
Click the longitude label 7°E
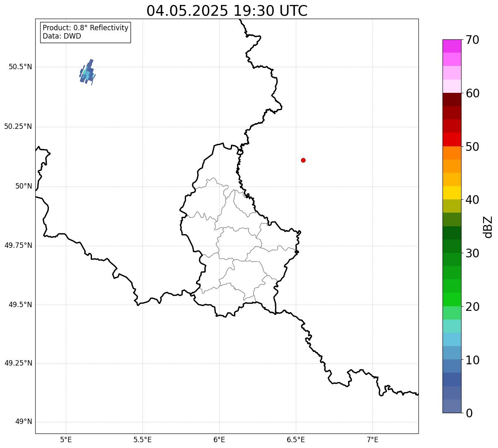[372, 440]
